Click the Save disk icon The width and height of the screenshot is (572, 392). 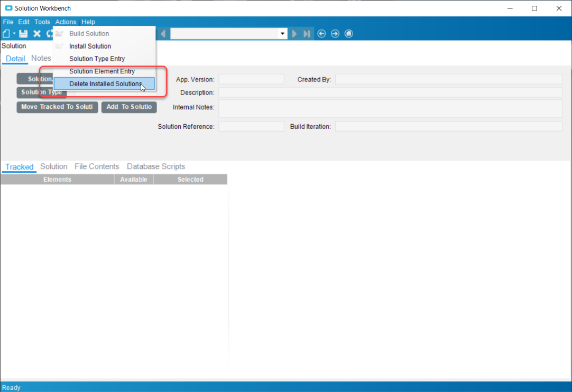(23, 34)
